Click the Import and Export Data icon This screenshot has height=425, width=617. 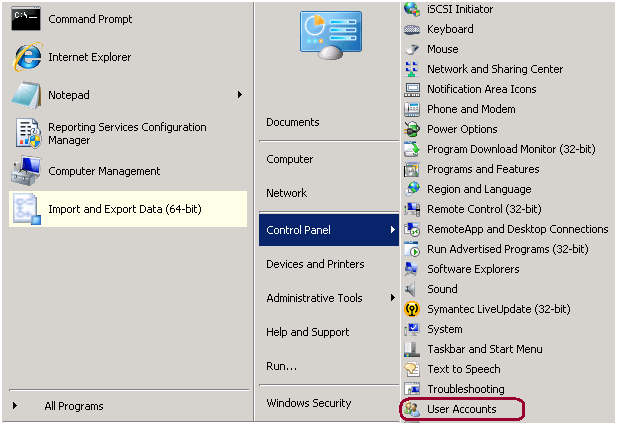point(26,209)
